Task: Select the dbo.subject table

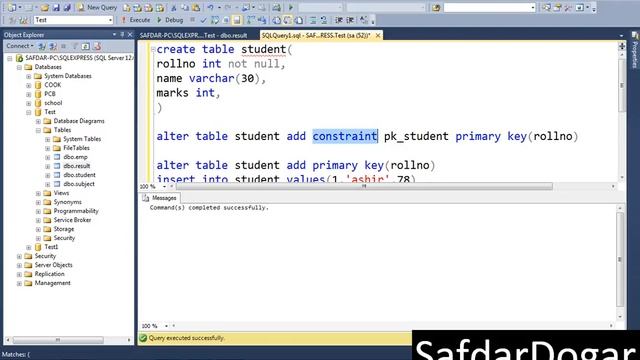Action: pyautogui.click(x=79, y=184)
